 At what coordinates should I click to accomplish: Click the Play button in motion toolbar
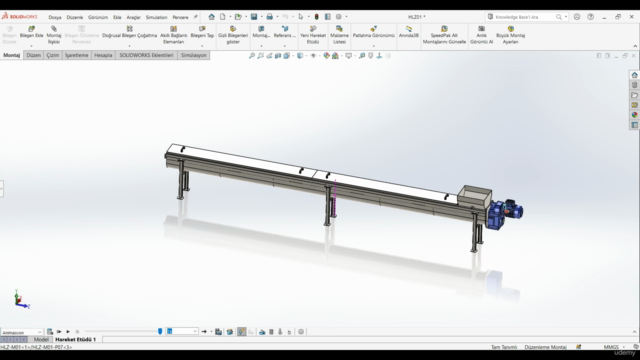click(x=68, y=331)
